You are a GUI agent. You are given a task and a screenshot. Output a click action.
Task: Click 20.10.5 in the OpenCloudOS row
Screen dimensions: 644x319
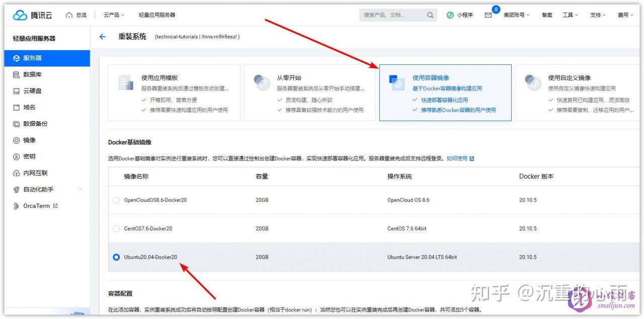point(528,200)
